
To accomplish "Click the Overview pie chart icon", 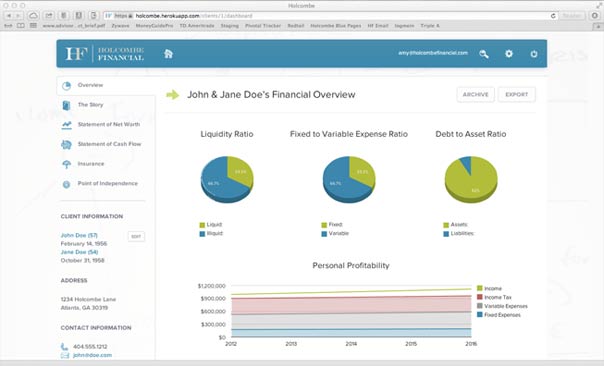I will point(67,86).
